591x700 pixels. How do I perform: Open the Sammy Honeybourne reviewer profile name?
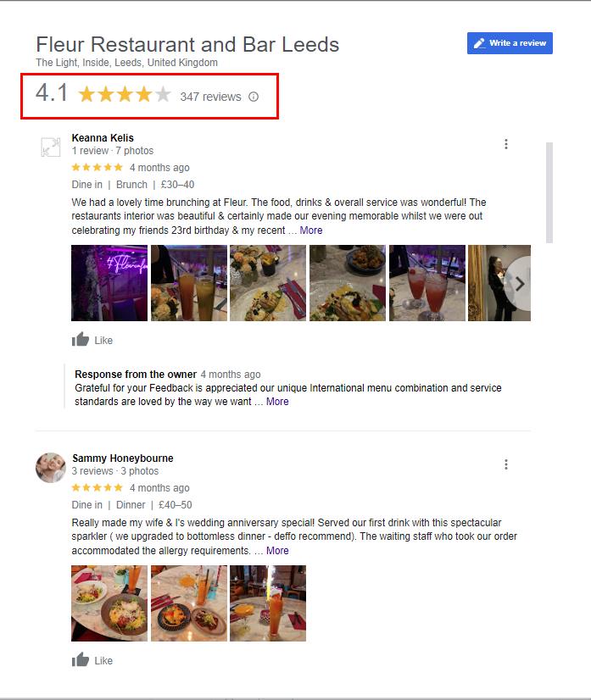(123, 458)
